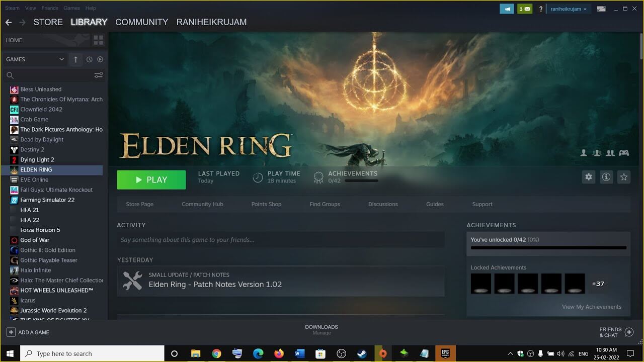Click the sort ascending arrow in Games header

76,59
